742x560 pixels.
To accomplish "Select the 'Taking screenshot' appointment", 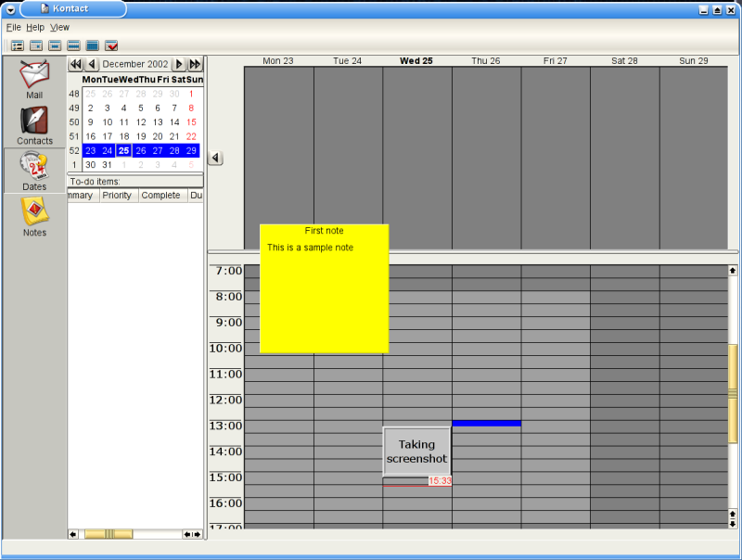I will 416,452.
